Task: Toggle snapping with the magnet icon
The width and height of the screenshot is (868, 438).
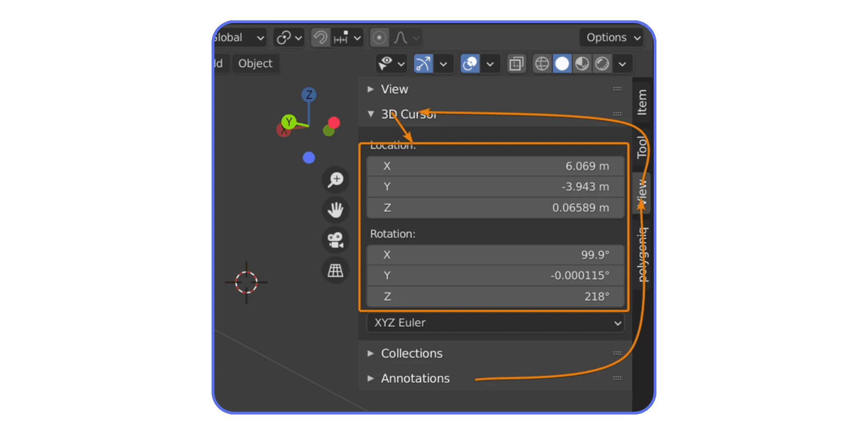Action: (x=320, y=38)
